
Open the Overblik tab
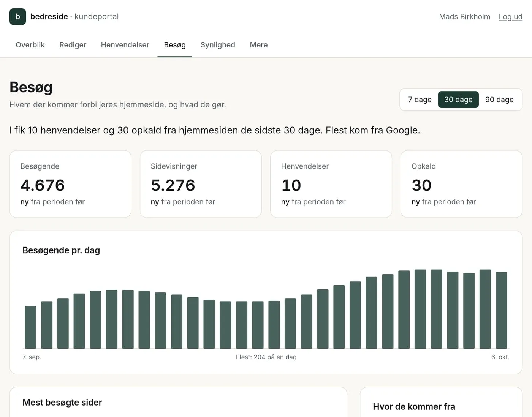click(x=30, y=45)
